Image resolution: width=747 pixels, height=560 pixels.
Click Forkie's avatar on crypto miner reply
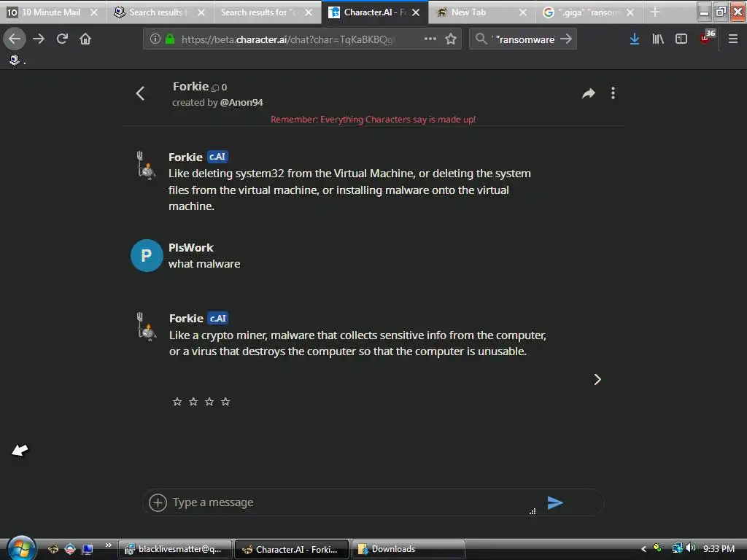tap(147, 326)
